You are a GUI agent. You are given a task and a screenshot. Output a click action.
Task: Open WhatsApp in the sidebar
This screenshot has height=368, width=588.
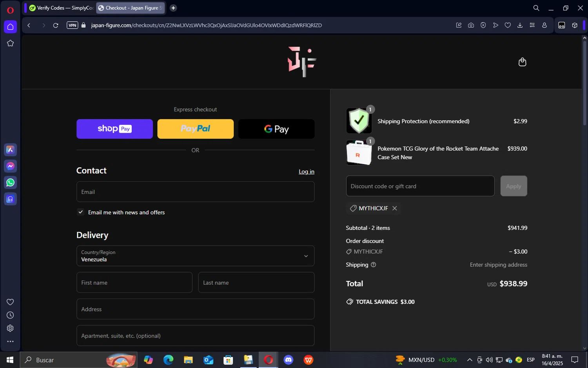[11, 182]
